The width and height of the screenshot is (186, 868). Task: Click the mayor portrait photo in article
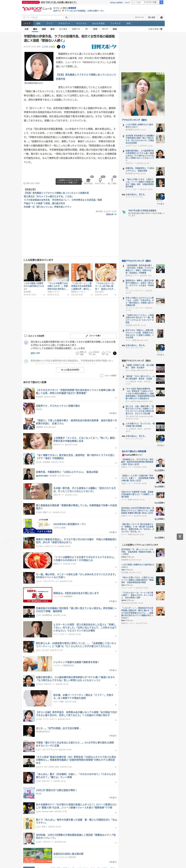39,66
